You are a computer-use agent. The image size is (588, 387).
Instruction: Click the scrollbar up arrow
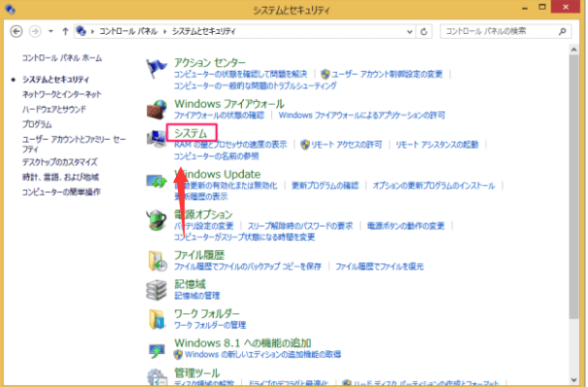click(x=573, y=50)
